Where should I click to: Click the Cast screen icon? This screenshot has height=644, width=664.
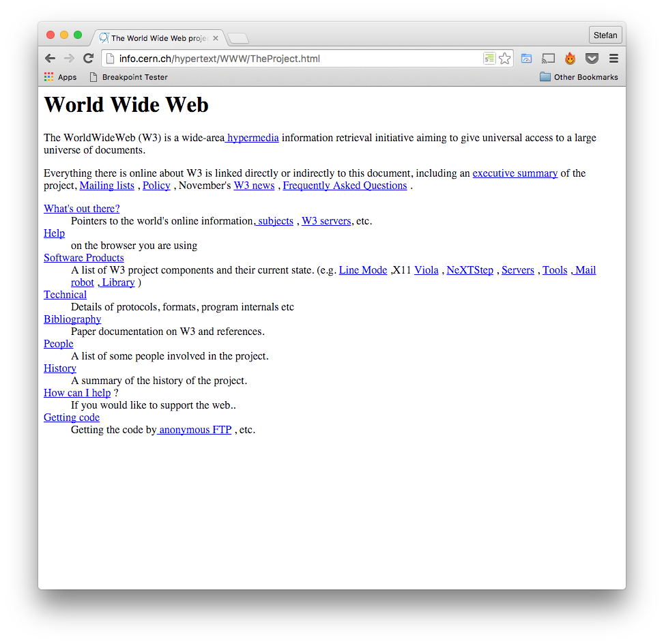pyautogui.click(x=549, y=59)
